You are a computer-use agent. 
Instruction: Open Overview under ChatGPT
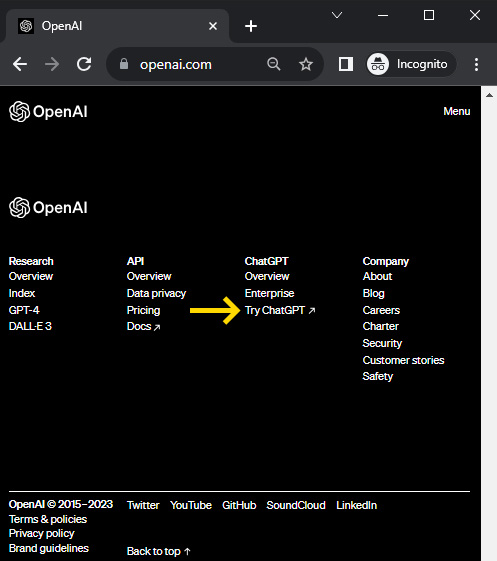pos(267,276)
